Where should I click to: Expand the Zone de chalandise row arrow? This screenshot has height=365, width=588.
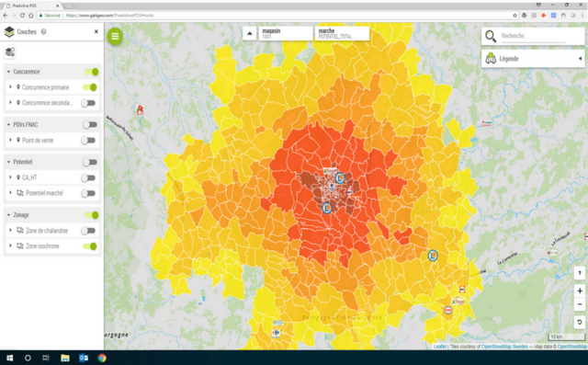point(10,230)
